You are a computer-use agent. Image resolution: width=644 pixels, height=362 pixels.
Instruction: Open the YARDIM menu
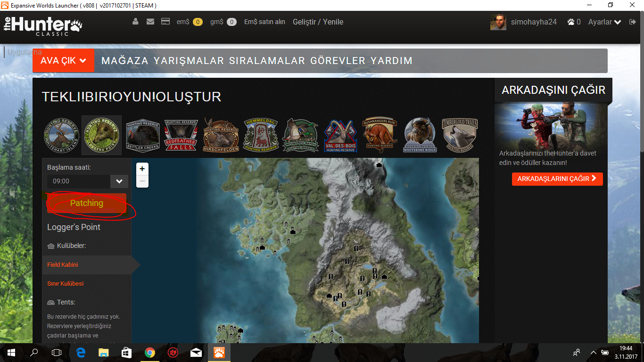(x=391, y=61)
